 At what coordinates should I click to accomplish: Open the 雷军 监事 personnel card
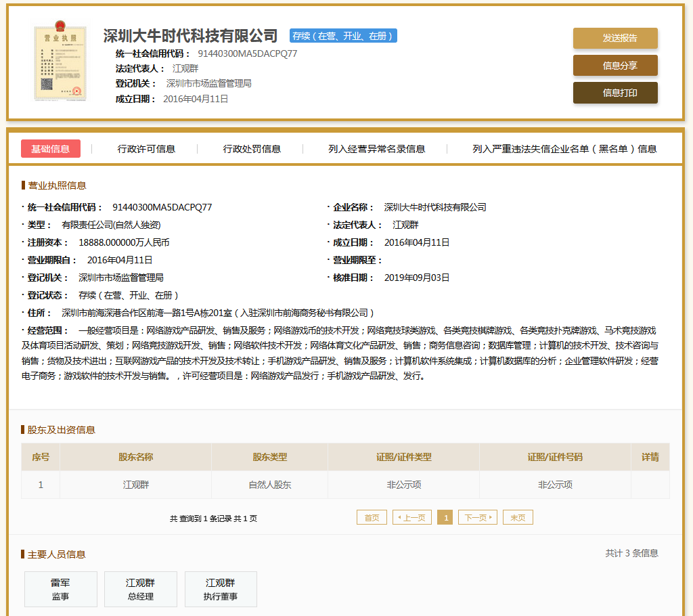pyautogui.click(x=60, y=589)
